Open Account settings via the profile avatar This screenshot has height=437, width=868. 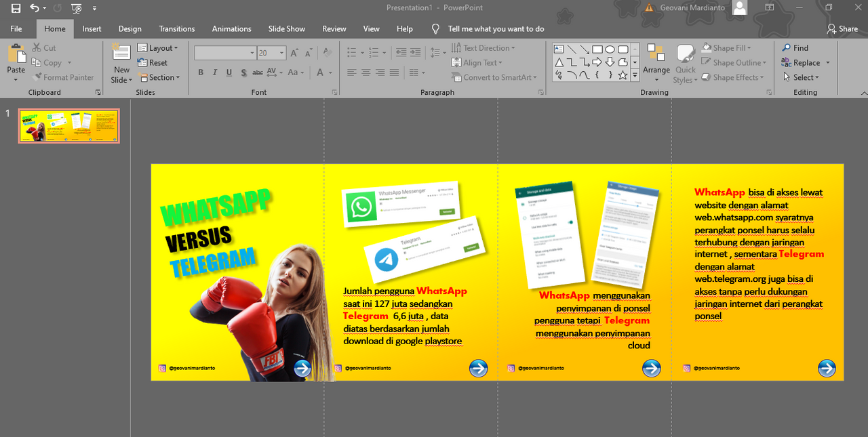pyautogui.click(x=740, y=8)
